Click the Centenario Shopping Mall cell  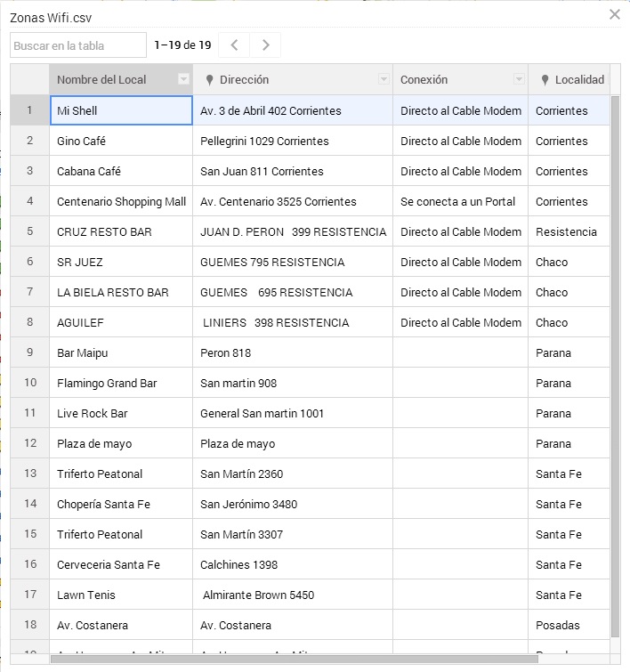coord(121,201)
